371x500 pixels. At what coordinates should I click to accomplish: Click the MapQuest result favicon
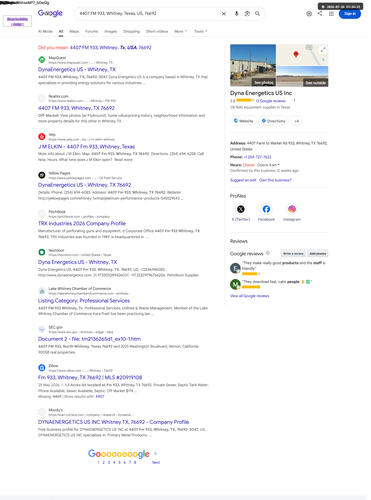42,60
